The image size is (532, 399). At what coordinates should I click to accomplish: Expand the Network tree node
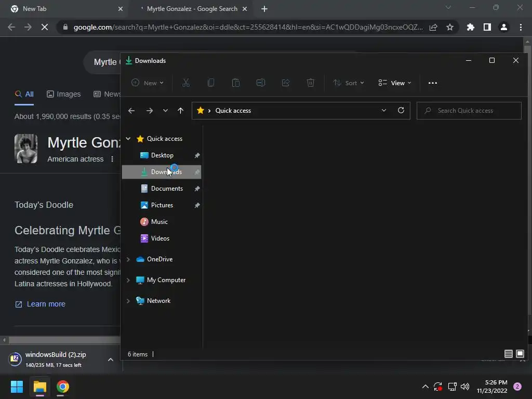pos(128,301)
